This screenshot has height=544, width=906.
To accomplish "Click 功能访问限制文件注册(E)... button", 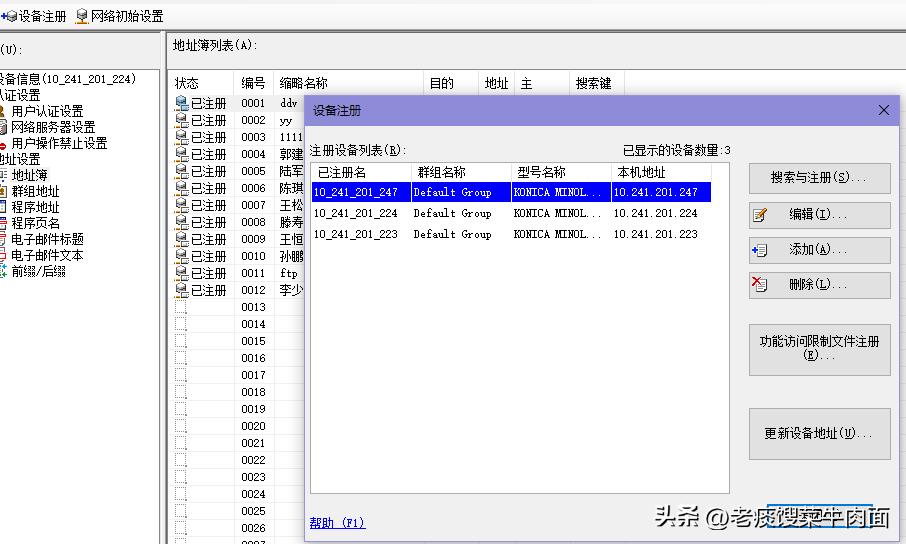I will [x=819, y=349].
